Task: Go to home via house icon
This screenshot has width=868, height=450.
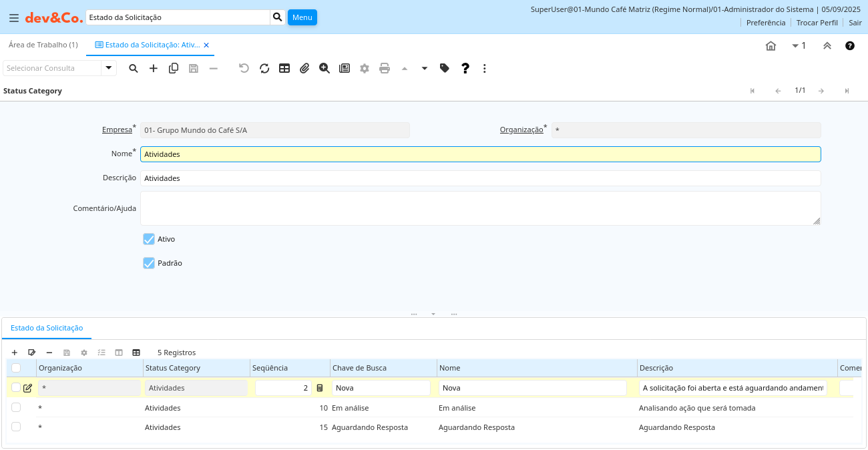Action: [771, 45]
